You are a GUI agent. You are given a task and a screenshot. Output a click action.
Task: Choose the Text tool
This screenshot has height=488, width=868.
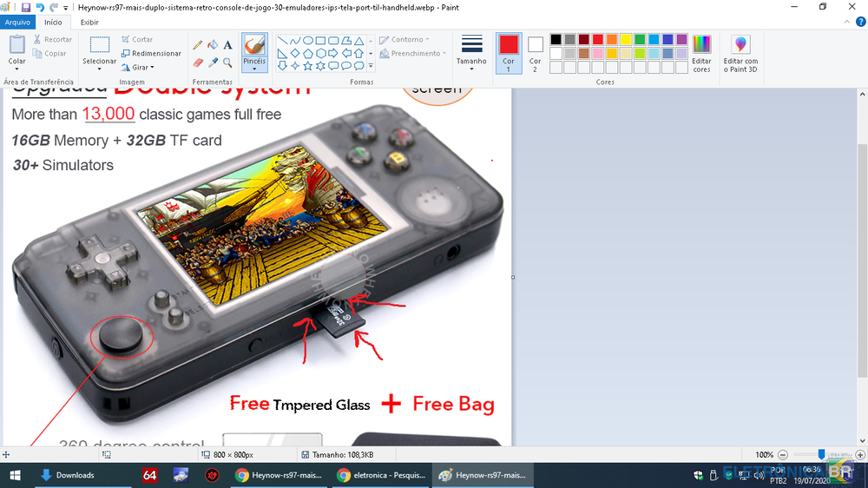point(227,45)
